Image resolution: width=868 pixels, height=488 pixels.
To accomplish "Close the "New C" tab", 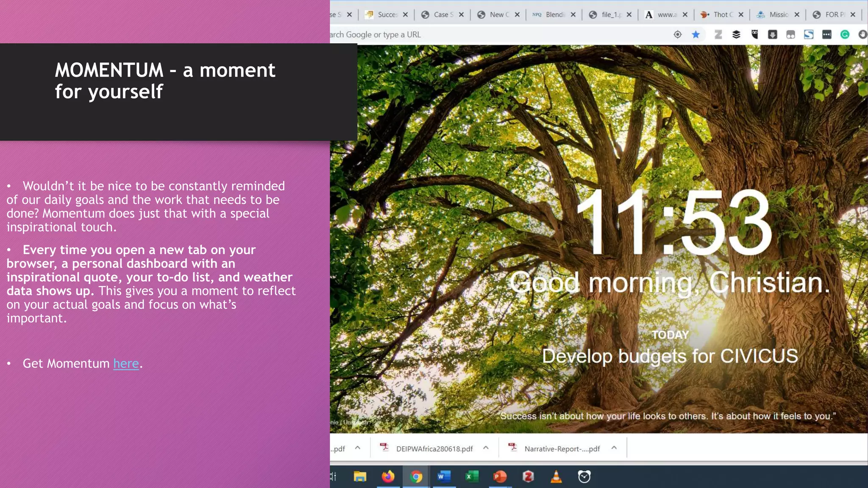I will click(x=517, y=14).
